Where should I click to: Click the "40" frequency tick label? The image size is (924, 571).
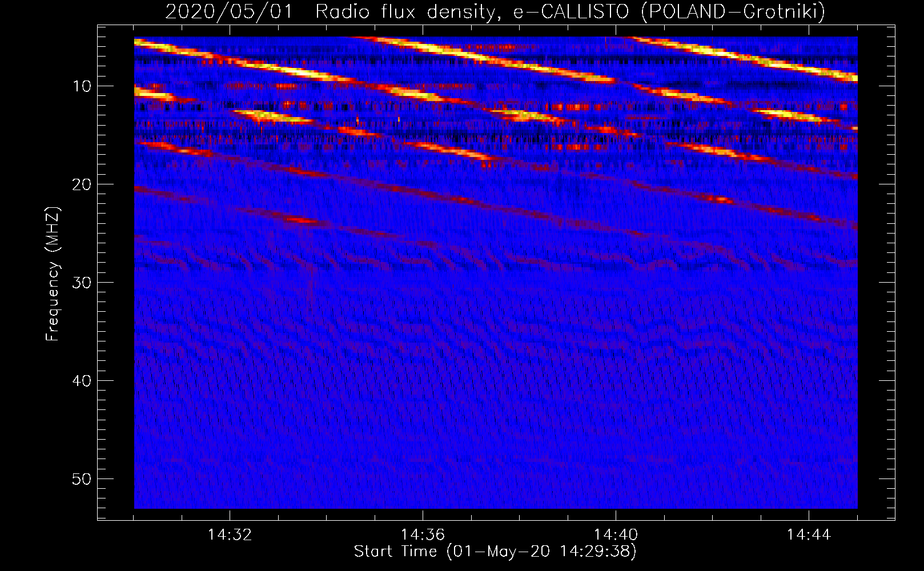click(x=82, y=381)
